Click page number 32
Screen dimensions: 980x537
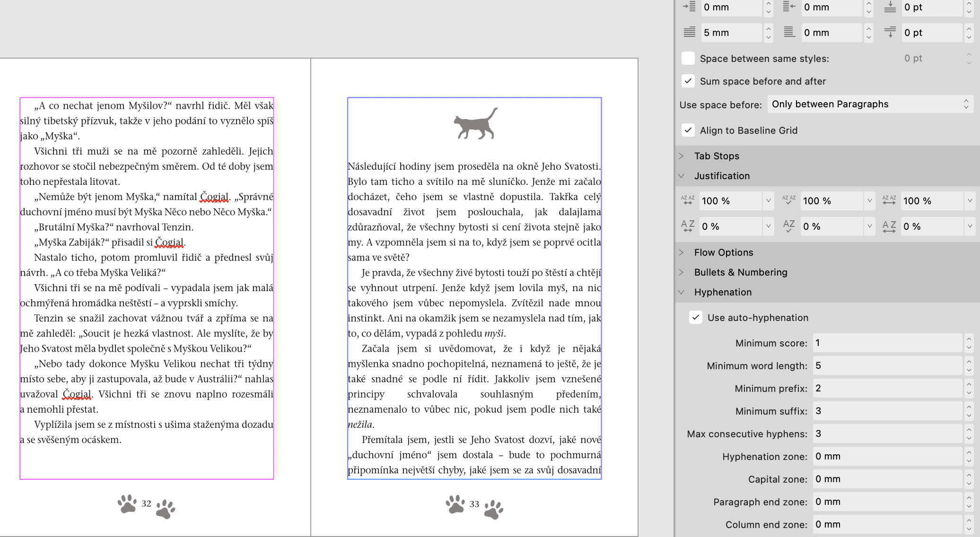point(147,504)
